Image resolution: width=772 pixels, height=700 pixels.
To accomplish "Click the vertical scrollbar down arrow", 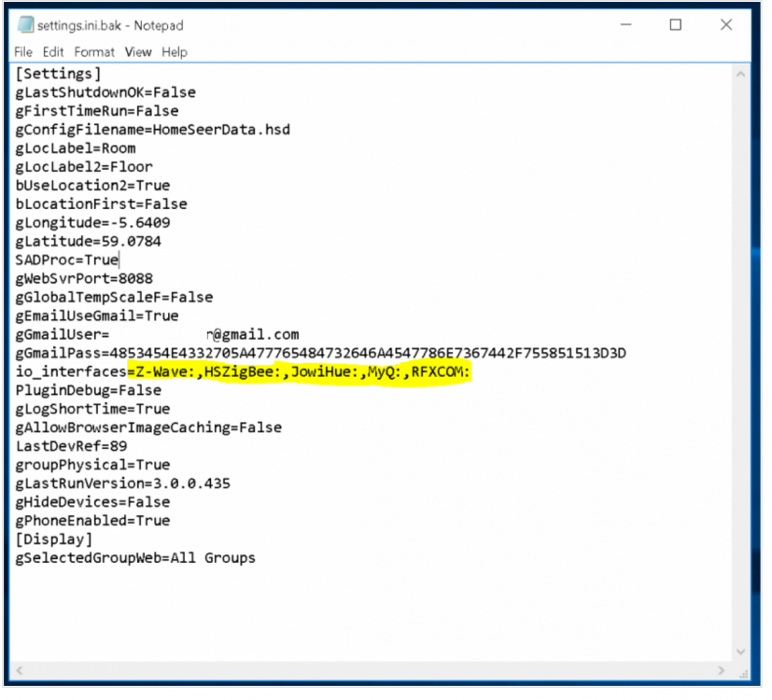I will pos(740,651).
